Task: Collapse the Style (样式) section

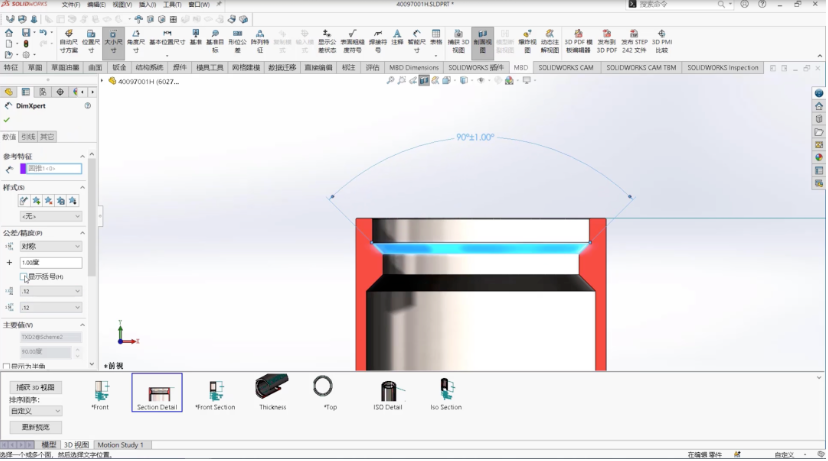Action: coord(82,187)
